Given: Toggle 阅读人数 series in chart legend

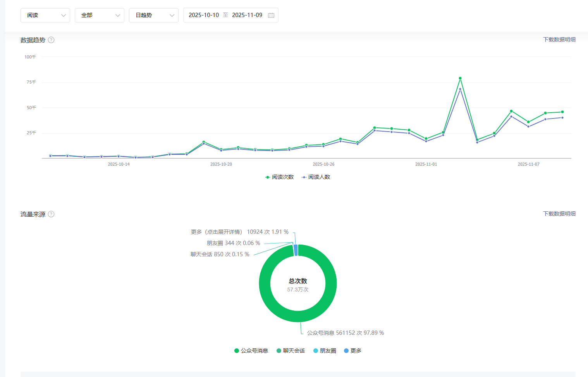Looking at the screenshot, I should pos(316,177).
